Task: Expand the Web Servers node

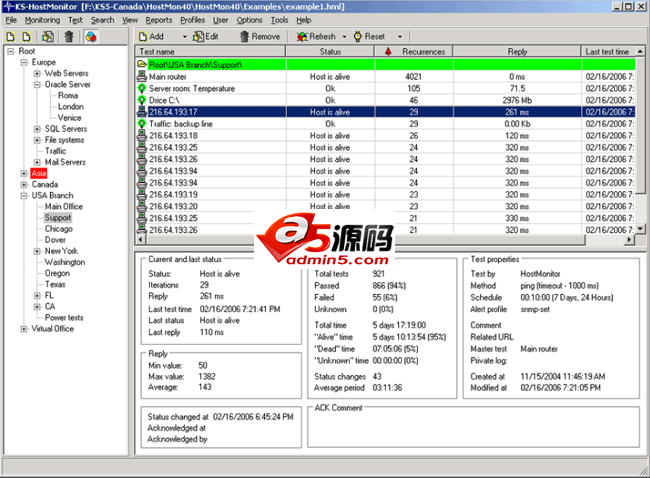Action: [37, 73]
